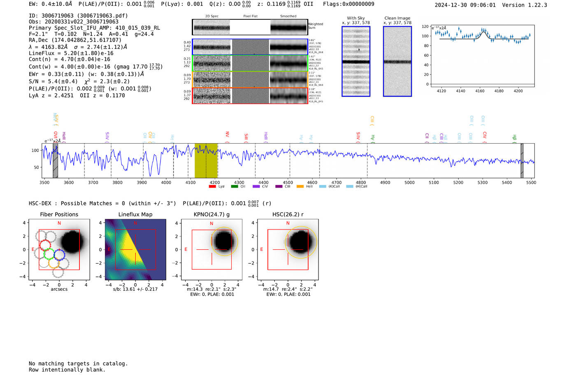Image resolution: width=576 pixels, height=392 pixels.
Task: Click the KPNO(24.7) g image panel
Action: tap(211, 249)
